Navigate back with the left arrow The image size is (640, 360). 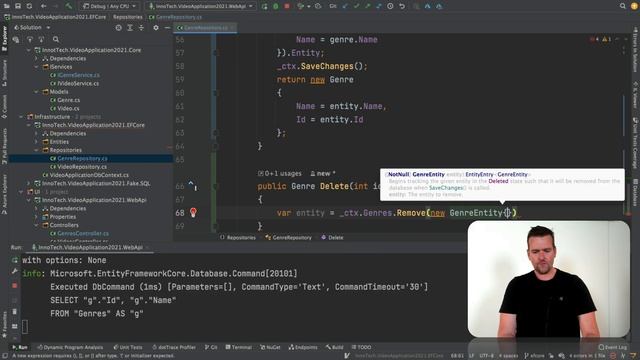pos(43,6)
